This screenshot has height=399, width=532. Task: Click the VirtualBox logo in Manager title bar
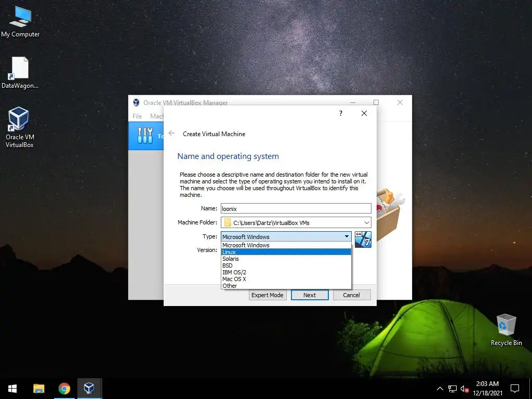click(x=136, y=102)
